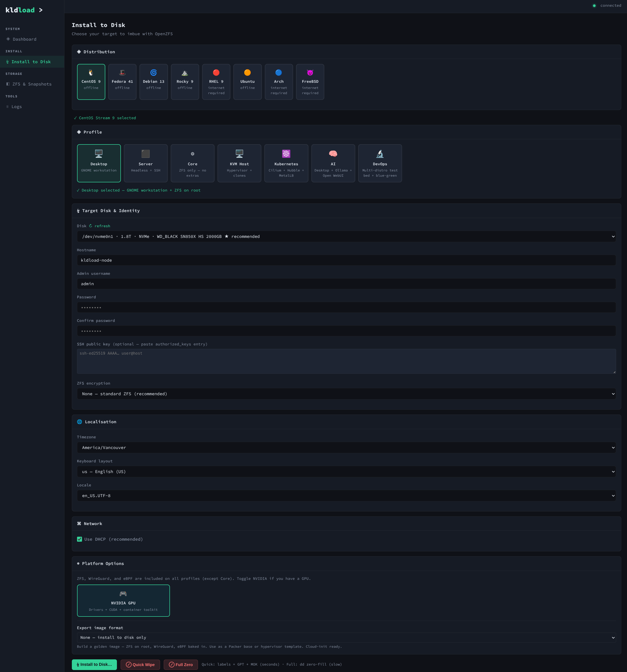The width and height of the screenshot is (627, 672).
Task: Click the 'connected' status label
Action: [x=610, y=5]
